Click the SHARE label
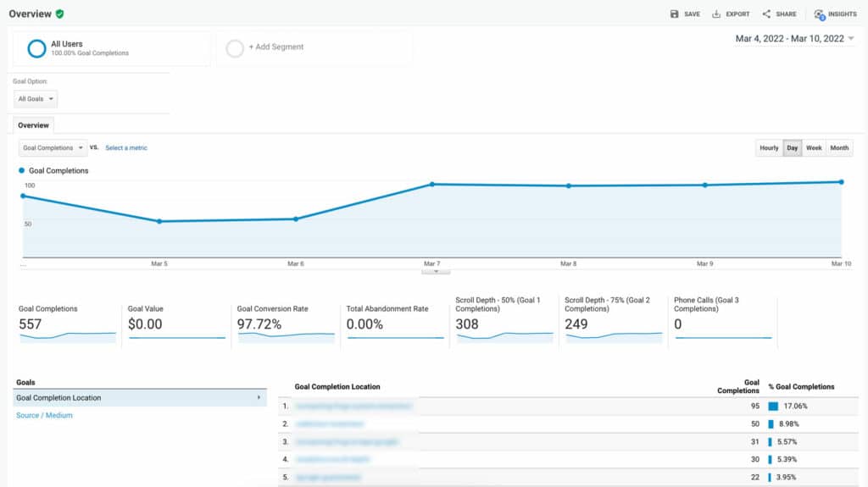The height and width of the screenshot is (487, 868). click(786, 14)
